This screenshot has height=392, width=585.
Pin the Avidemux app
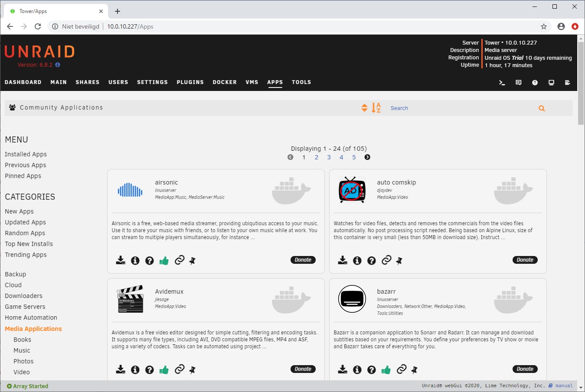193,369
